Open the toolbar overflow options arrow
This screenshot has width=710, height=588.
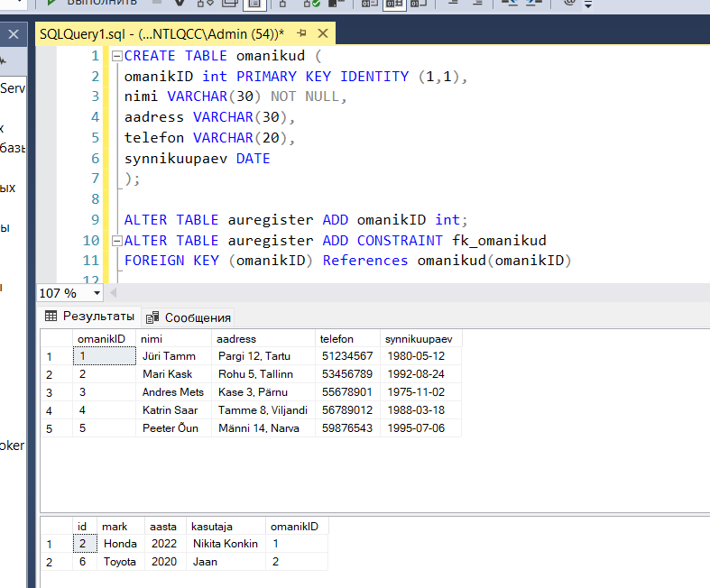(x=587, y=5)
